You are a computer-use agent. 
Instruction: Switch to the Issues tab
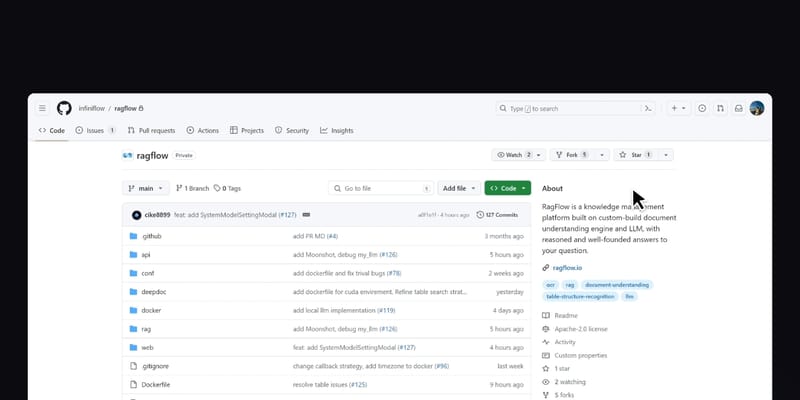(95, 131)
